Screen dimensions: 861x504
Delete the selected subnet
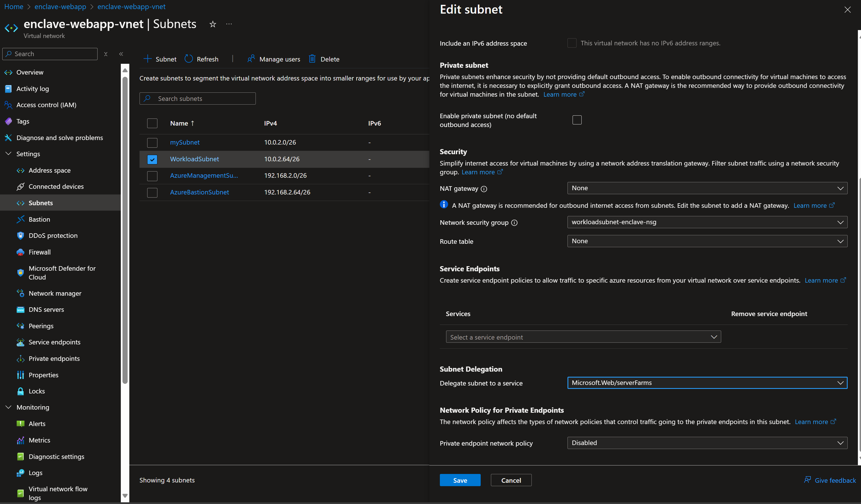[324, 59]
